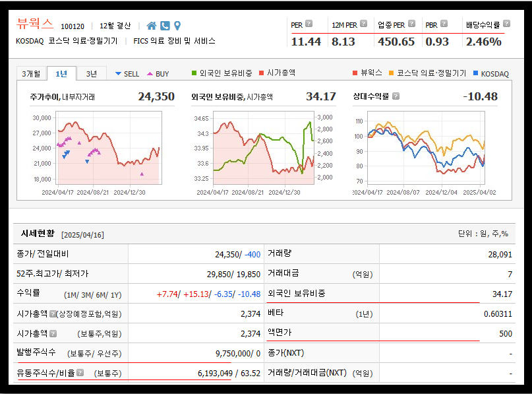Click the 뷰웍스 company name title
This screenshot has width=532, height=394.
point(34,24)
